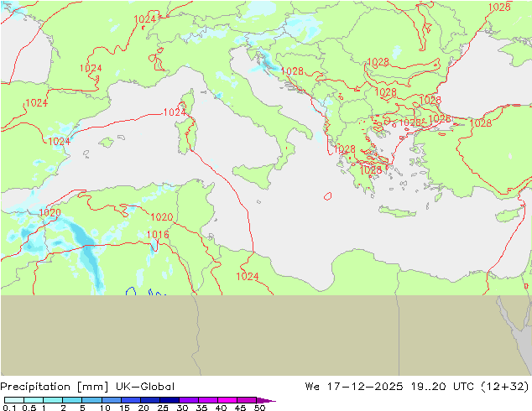Image resolution: width=532 pixels, height=411 pixels.
Task: Click the 'Precipitation [mm]' title text
Action: [x=55, y=387]
